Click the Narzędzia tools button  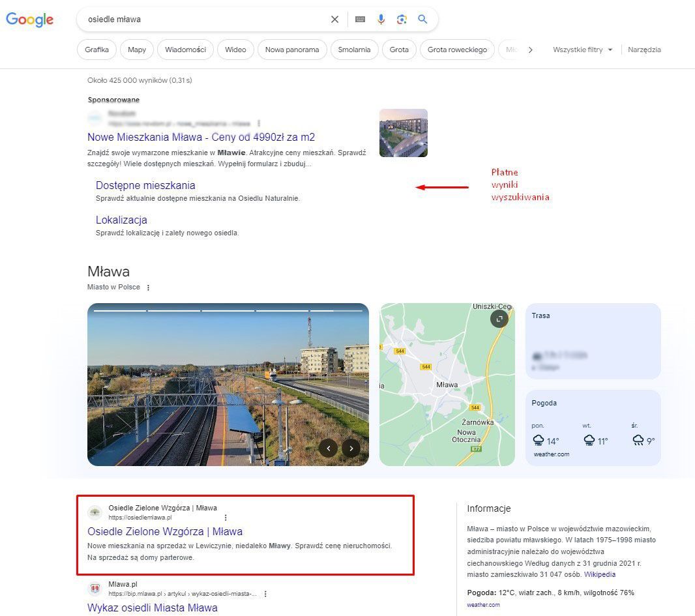point(644,50)
